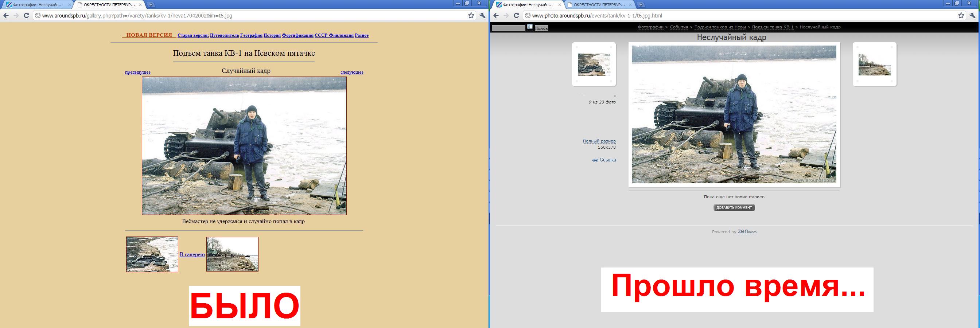Viewport: 980px width, 328px height.
Task: Click the ДОБАВИТЬ КОММЕНТ button
Action: pos(734,208)
